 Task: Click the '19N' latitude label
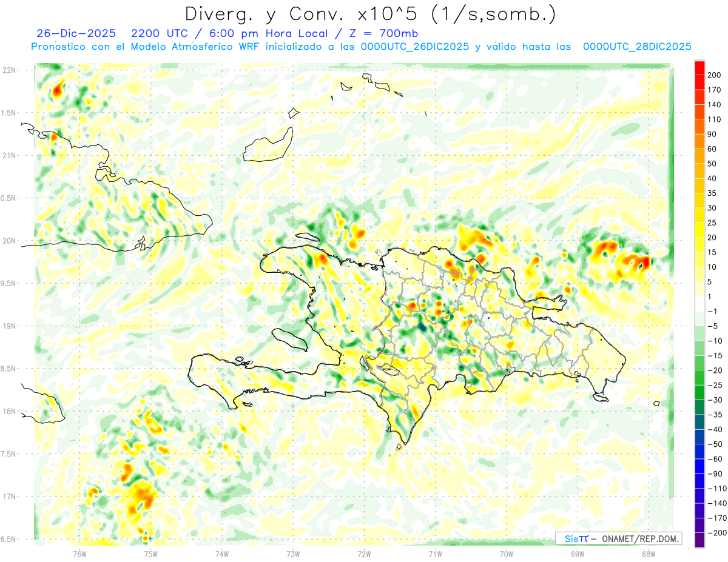(8, 326)
